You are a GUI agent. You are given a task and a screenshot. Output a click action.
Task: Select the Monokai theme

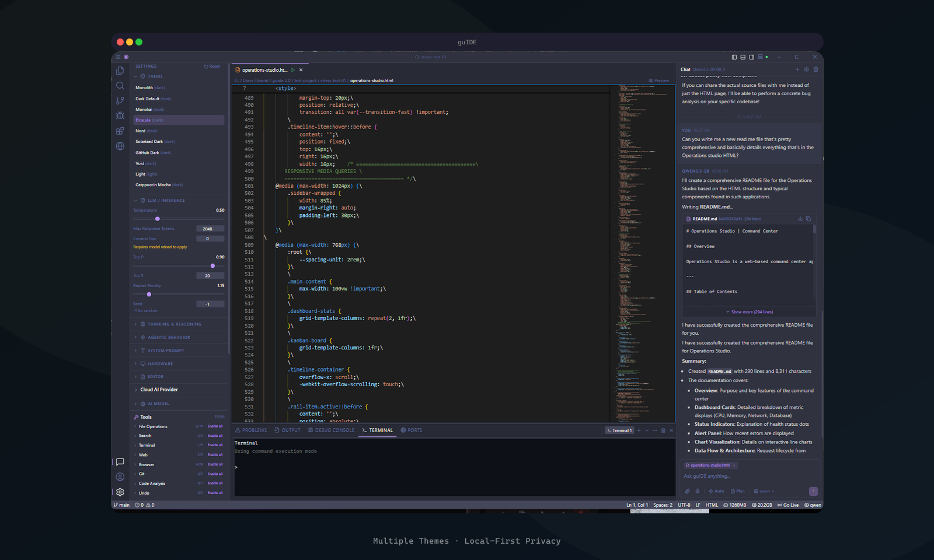pos(179,109)
